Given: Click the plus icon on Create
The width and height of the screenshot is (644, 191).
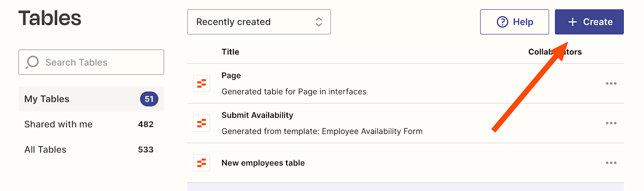Looking at the screenshot, I should (572, 22).
